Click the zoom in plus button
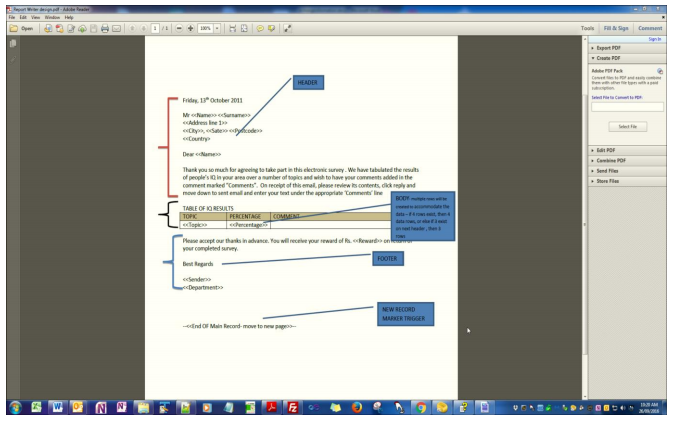The height and width of the screenshot is (421, 676). [190, 29]
